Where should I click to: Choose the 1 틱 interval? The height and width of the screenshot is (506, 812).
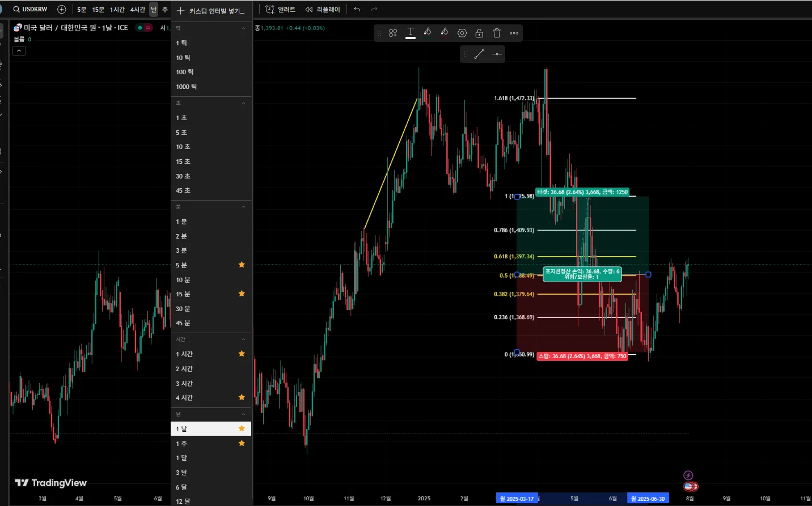(x=211, y=43)
